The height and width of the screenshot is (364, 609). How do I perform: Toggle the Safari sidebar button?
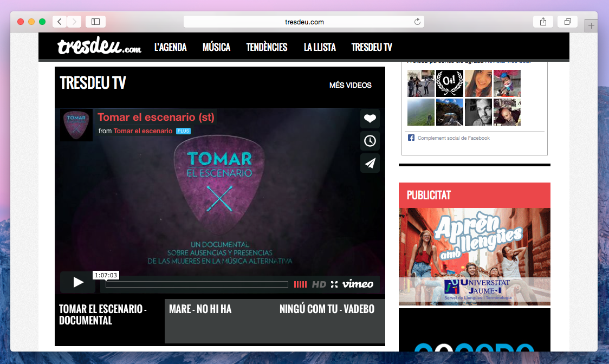(x=95, y=22)
